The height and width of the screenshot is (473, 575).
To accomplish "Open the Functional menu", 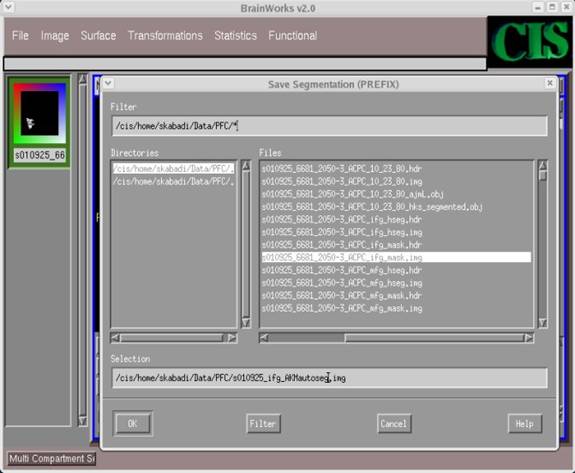I will click(x=293, y=36).
